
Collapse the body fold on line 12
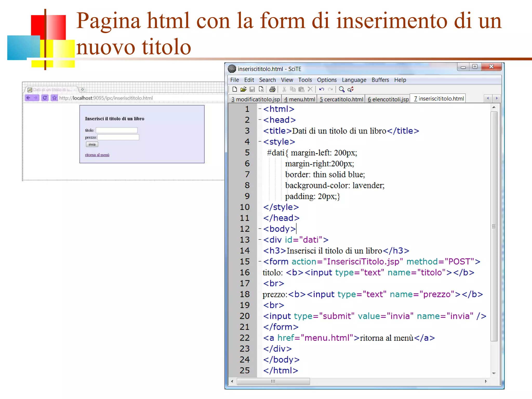260,229
